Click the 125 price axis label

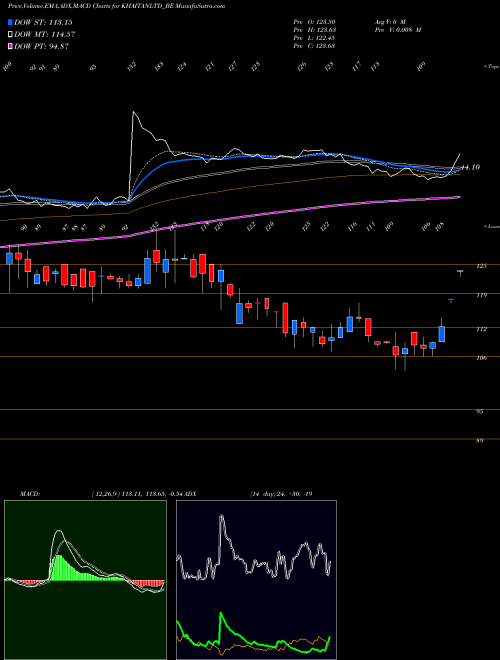tap(481, 266)
